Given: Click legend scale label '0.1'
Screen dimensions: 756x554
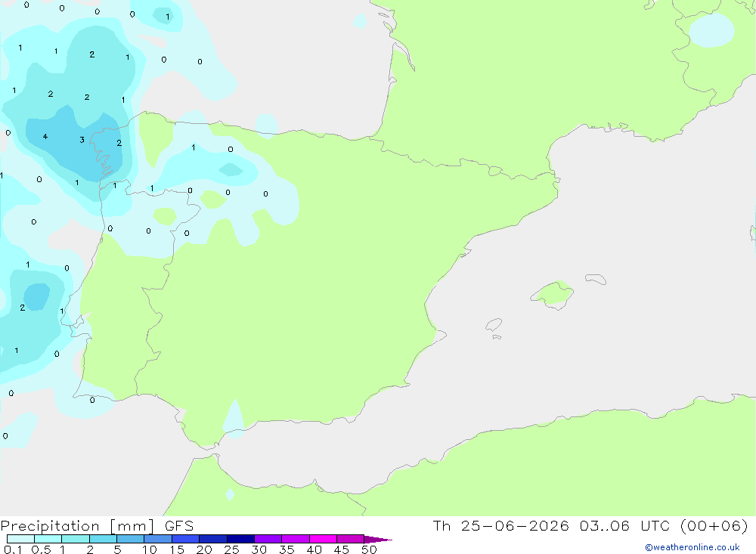Looking at the screenshot, I should (x=13, y=549).
